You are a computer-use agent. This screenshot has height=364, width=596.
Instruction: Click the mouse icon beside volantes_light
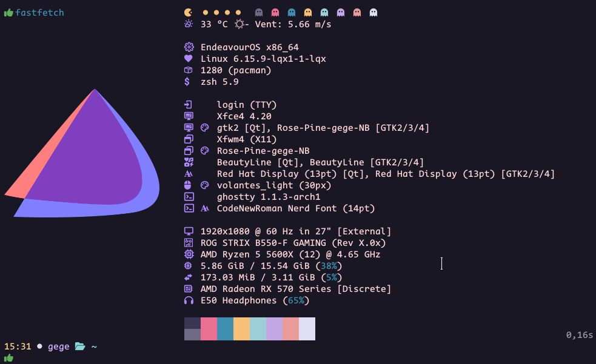187,185
